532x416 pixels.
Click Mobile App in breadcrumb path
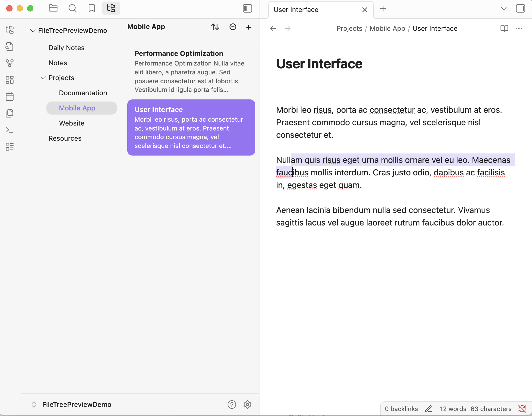[x=387, y=28]
